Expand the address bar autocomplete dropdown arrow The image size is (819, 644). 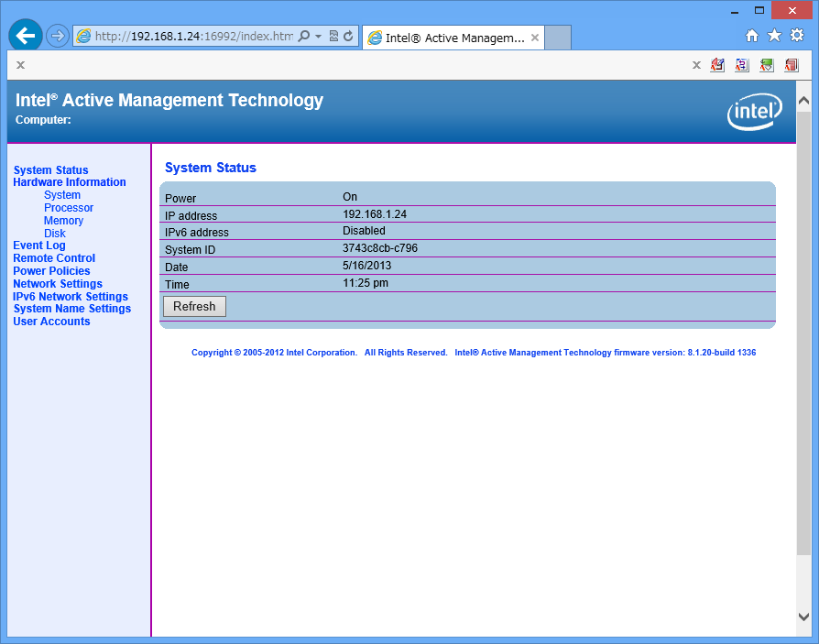pyautogui.click(x=318, y=37)
